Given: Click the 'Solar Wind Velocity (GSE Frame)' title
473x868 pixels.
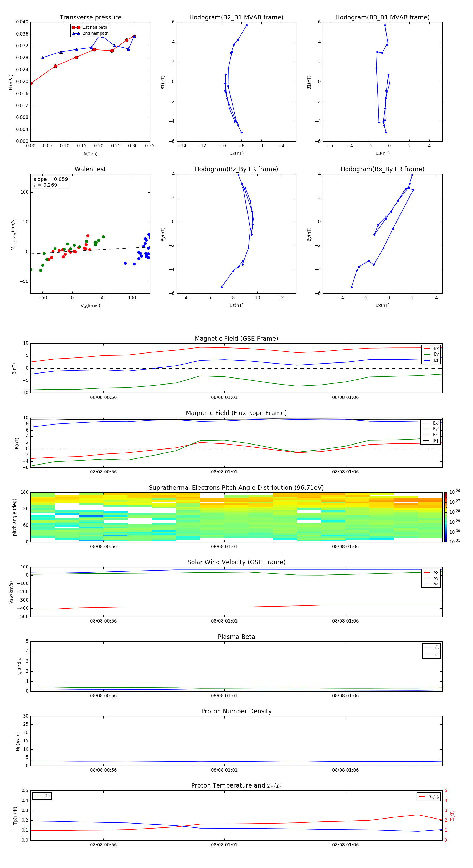Looking at the screenshot, I should [x=236, y=562].
